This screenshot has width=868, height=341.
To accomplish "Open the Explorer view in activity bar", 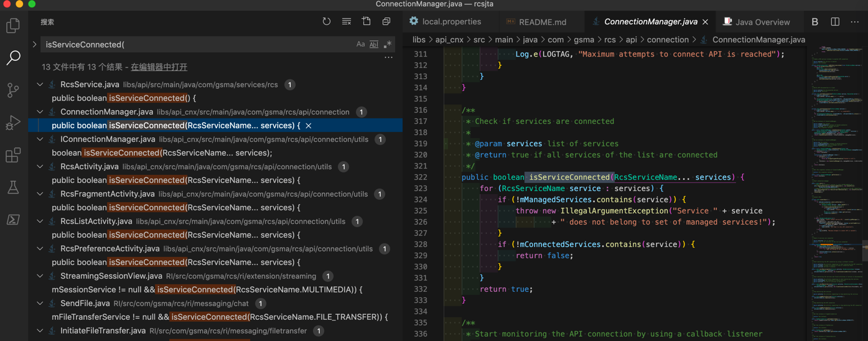I will tap(13, 26).
